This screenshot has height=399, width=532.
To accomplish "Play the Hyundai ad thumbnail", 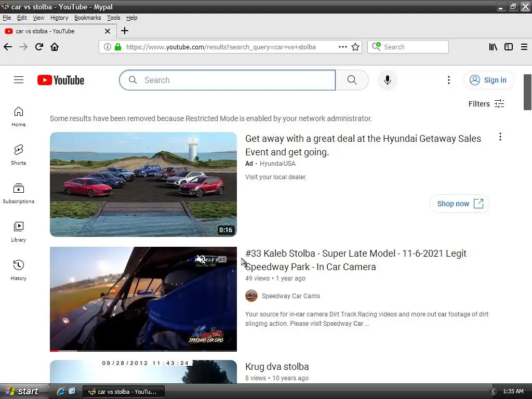I will point(143,184).
